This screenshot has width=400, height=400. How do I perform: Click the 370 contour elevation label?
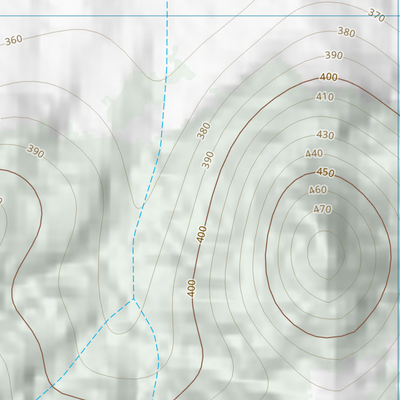(377, 15)
